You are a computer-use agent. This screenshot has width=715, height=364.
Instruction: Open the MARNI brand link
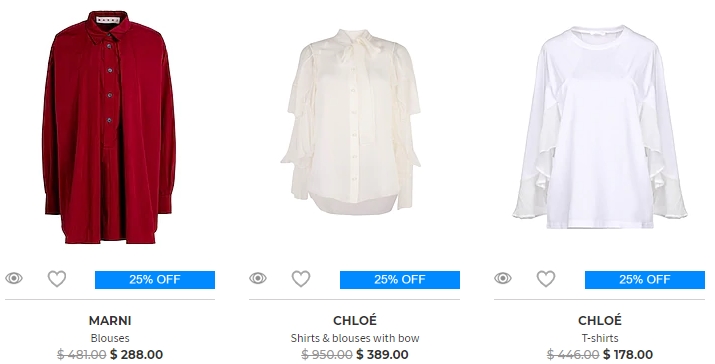(x=110, y=321)
